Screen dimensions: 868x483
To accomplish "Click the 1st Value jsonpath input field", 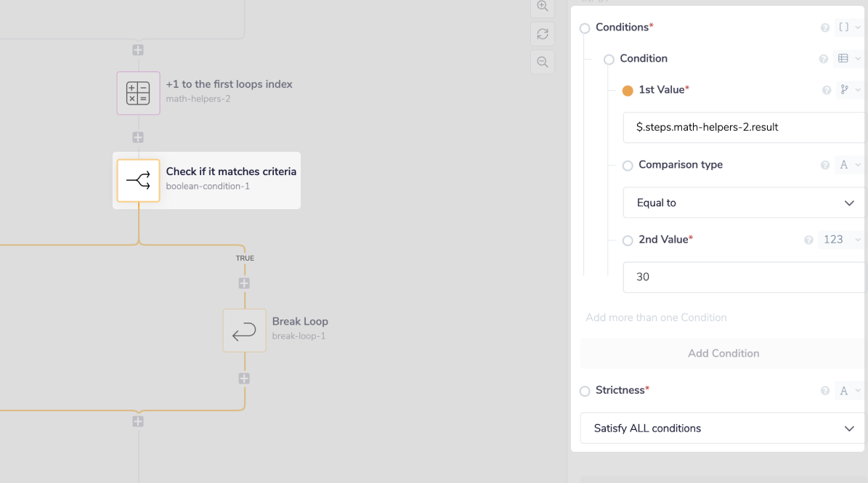I will (x=744, y=127).
